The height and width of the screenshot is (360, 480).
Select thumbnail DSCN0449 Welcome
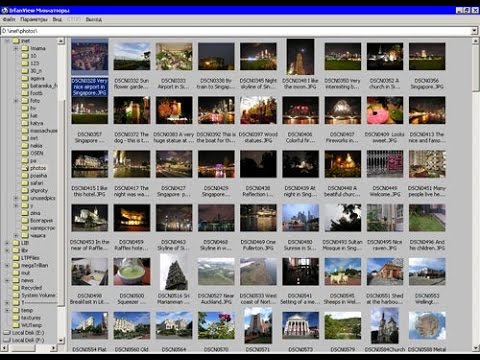click(x=385, y=164)
